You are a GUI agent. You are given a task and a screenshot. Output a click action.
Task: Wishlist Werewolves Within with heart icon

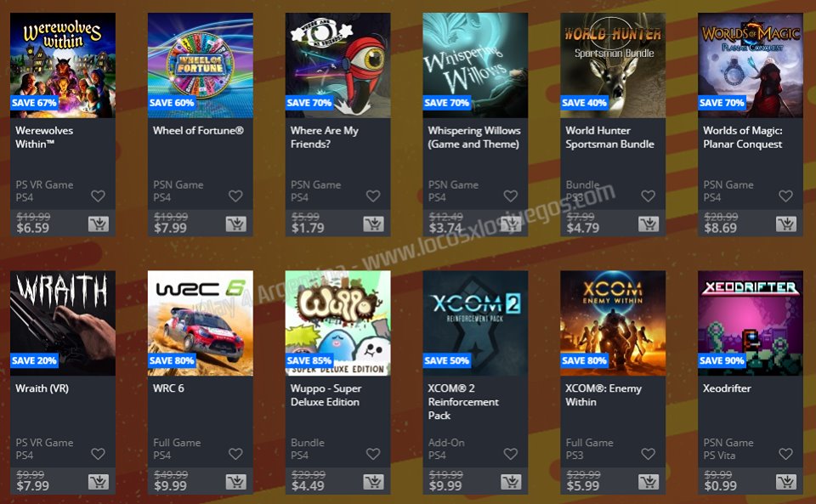point(98,196)
